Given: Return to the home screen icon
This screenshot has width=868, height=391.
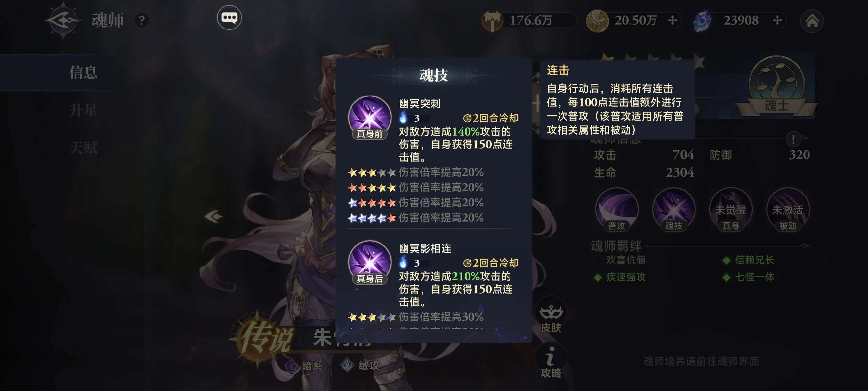Looking at the screenshot, I should pyautogui.click(x=812, y=21).
